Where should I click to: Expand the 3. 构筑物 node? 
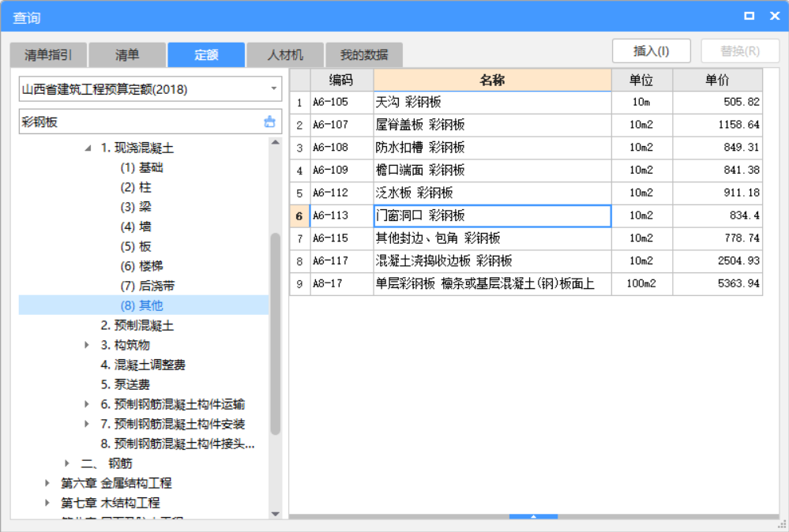[87, 345]
